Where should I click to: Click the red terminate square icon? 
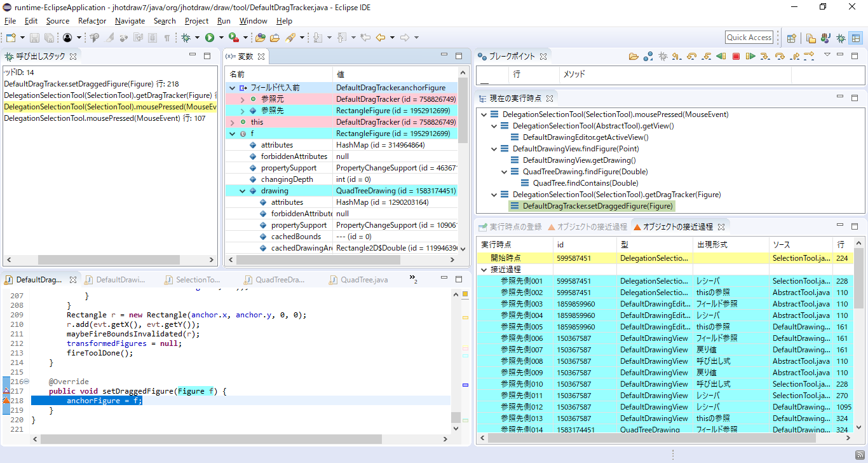tap(736, 56)
